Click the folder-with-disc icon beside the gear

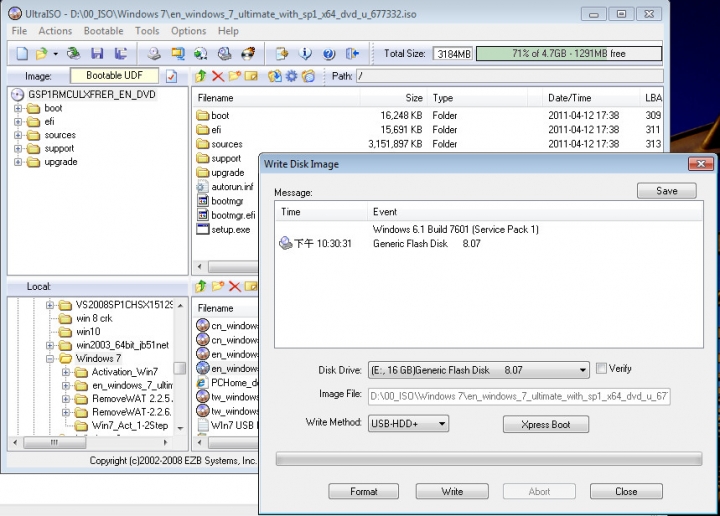(x=309, y=76)
